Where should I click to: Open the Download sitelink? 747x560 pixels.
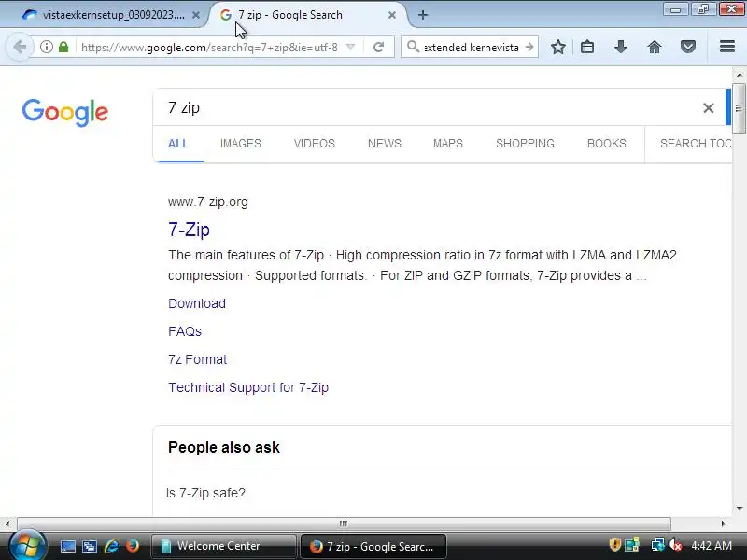point(197,303)
